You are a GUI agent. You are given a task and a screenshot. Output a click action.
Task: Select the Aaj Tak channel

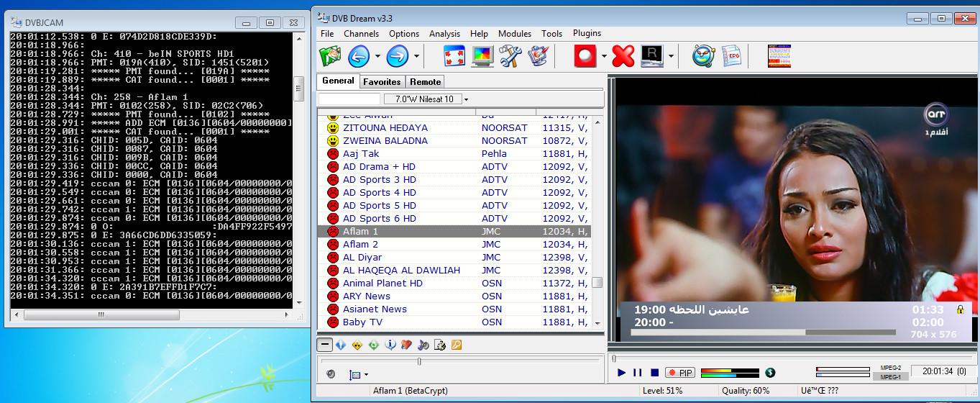[453, 154]
